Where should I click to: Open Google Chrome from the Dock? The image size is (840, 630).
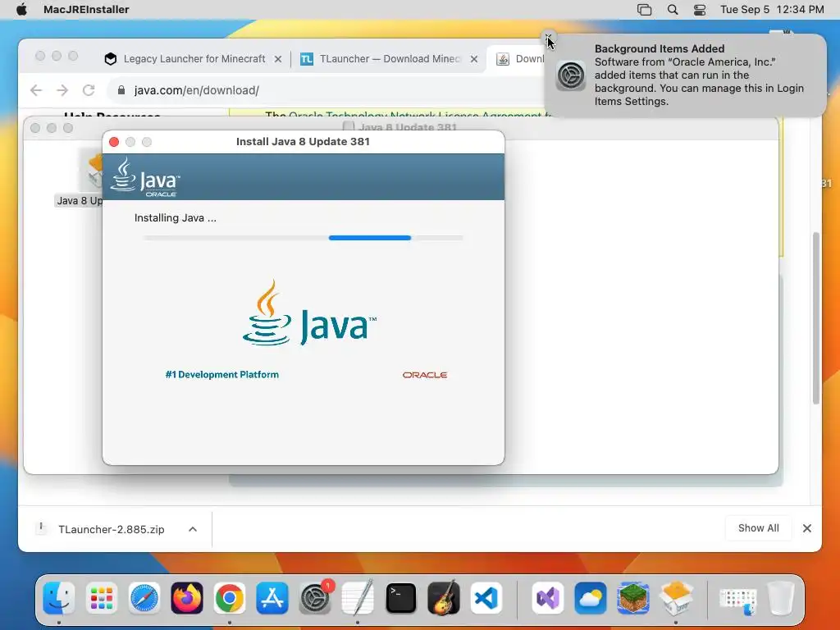tap(230, 598)
